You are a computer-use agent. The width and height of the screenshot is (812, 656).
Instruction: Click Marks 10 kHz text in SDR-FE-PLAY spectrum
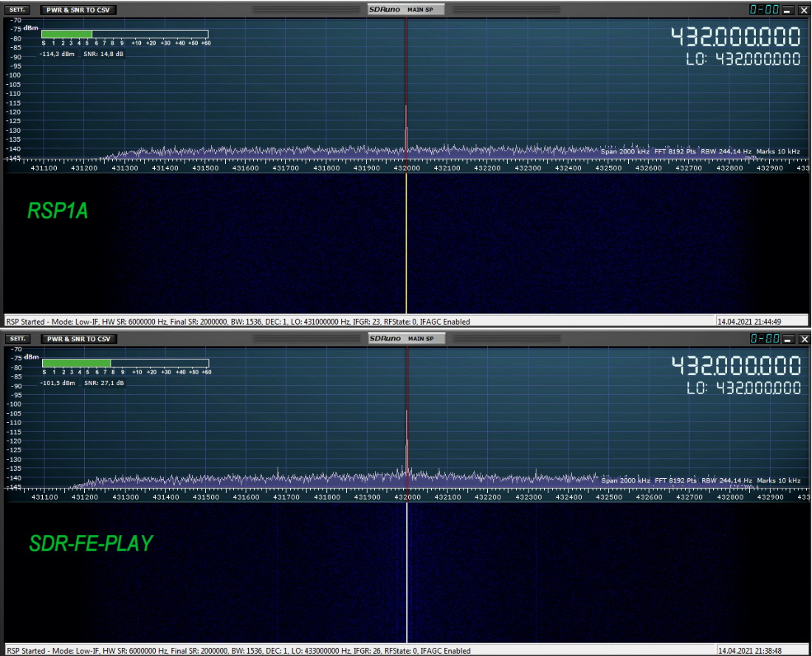(x=779, y=480)
